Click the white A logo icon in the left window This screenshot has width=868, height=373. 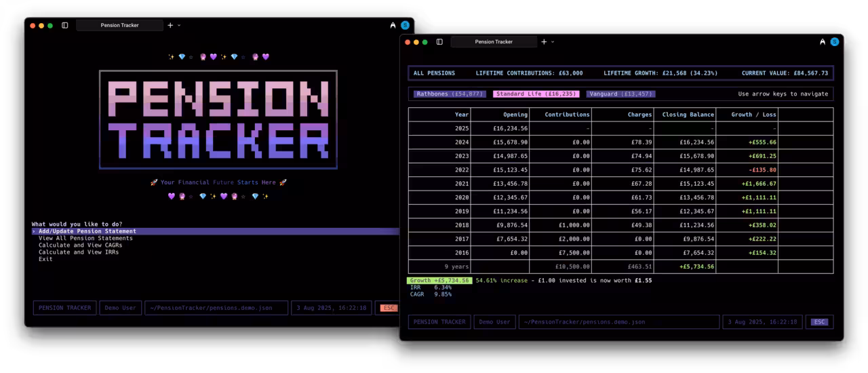point(393,25)
